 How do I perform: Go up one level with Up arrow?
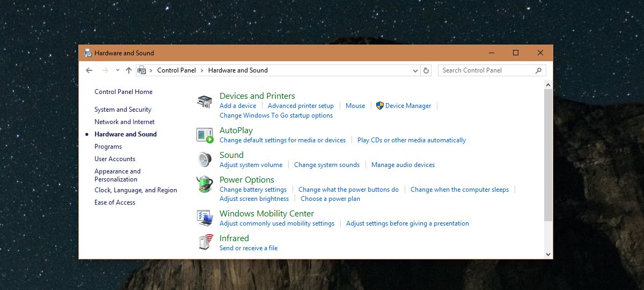[x=128, y=70]
